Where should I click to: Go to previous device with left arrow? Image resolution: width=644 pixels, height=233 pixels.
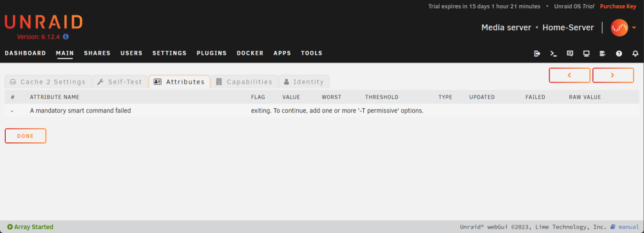pyautogui.click(x=570, y=75)
